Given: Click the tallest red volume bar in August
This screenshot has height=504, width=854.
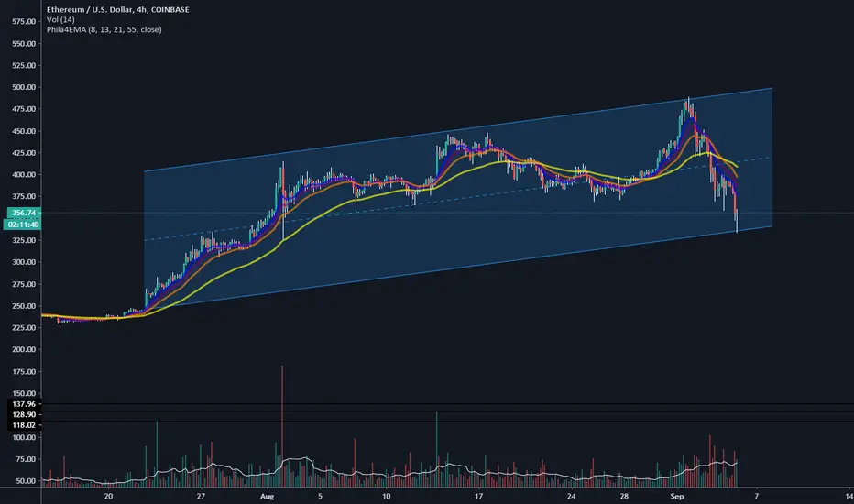Looking at the screenshot, I should (282, 426).
